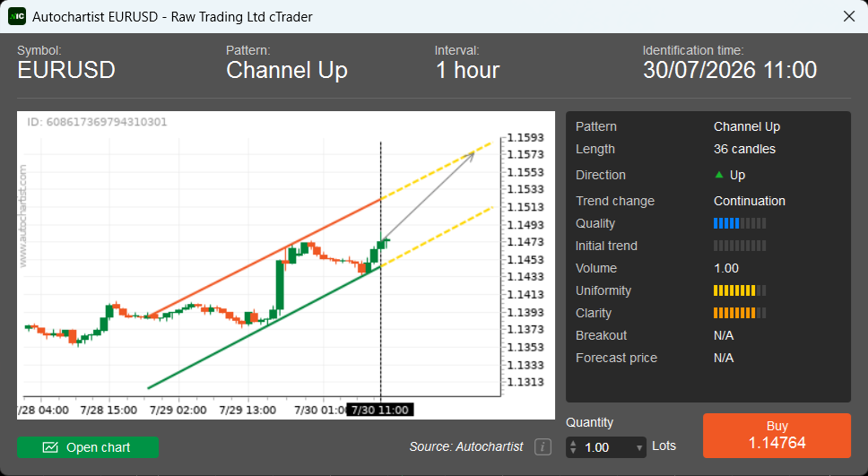Viewport: 868px width, 476px height.
Task: Click the Volume value 1.00
Action: (726, 268)
